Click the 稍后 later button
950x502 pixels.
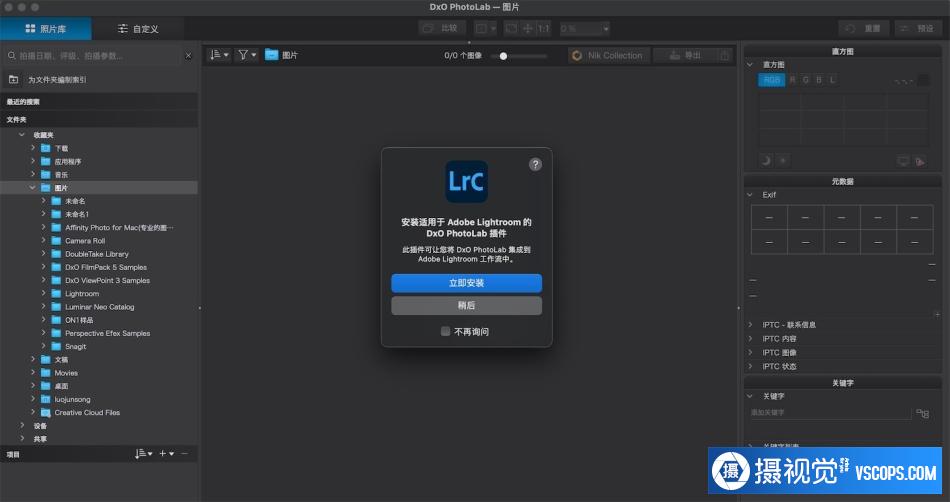tap(467, 305)
